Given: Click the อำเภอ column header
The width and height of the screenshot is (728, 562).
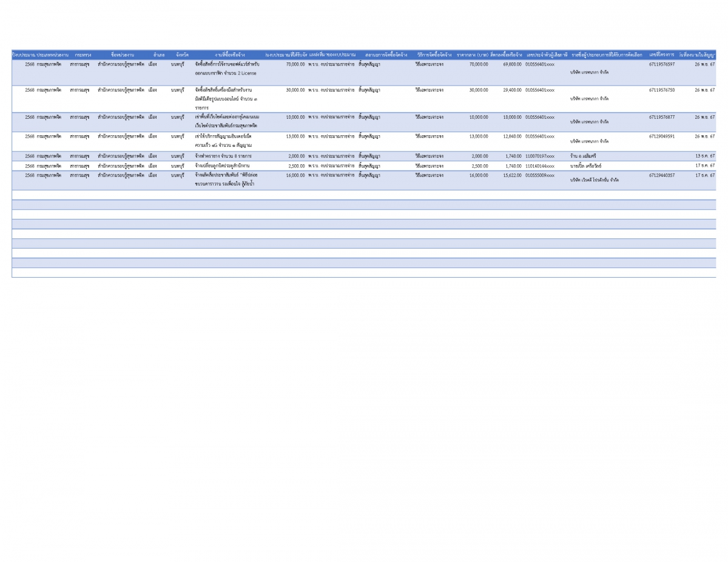Looking at the screenshot, I should point(159,55).
